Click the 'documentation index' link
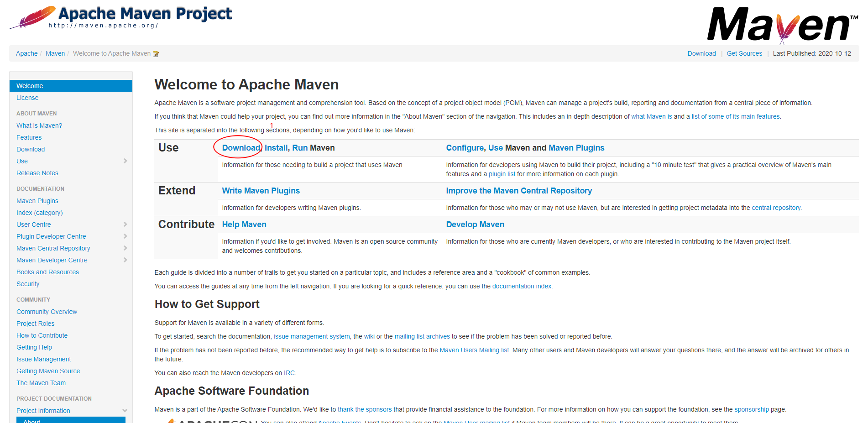868x423 pixels. click(x=522, y=286)
